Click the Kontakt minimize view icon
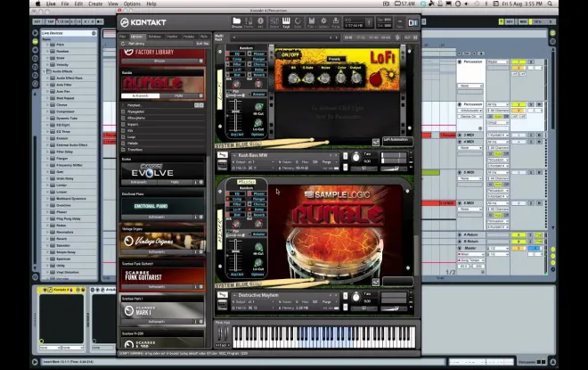This screenshot has width=588, height=370. tap(400, 22)
